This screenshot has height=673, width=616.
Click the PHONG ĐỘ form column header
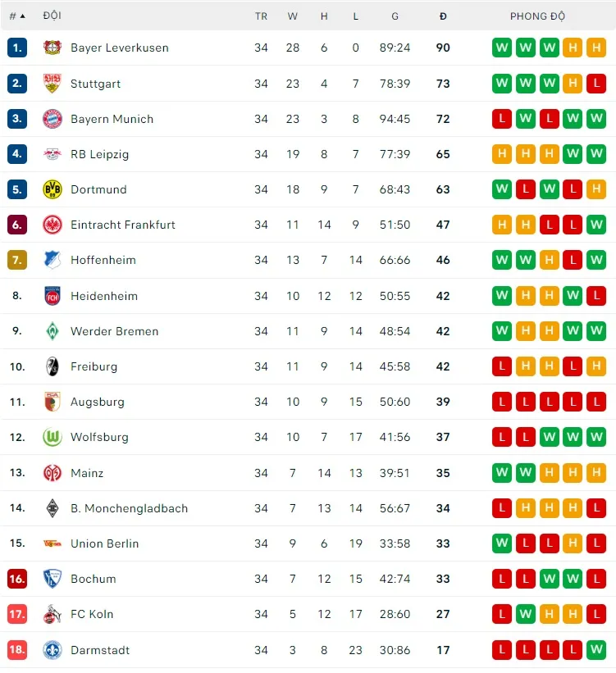click(x=537, y=16)
